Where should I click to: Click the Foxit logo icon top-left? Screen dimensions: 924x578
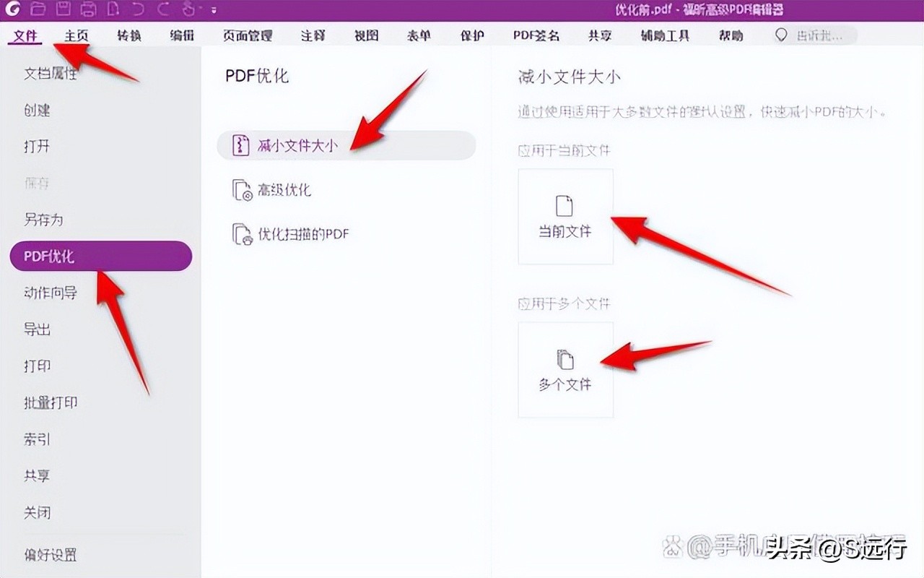(x=12, y=8)
